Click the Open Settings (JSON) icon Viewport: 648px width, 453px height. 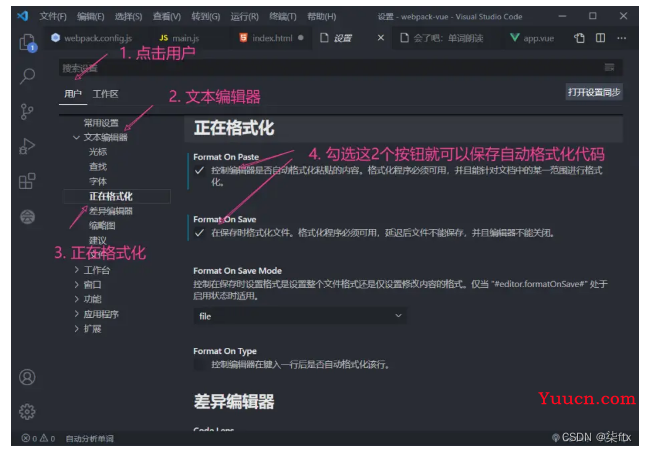pos(579,38)
